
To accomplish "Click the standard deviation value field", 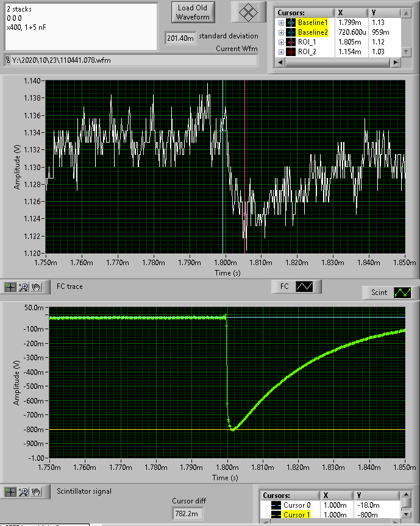I will (180, 38).
